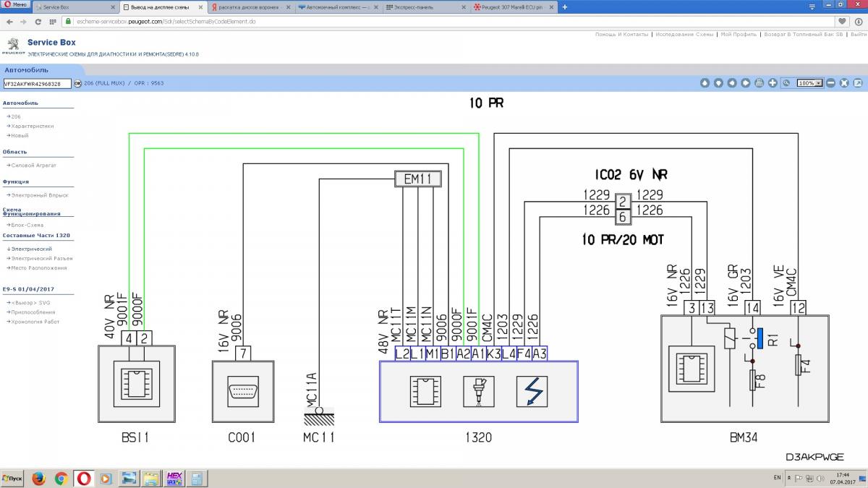Fit the diagram to the screen
The width and height of the screenshot is (868, 488).
(845, 83)
